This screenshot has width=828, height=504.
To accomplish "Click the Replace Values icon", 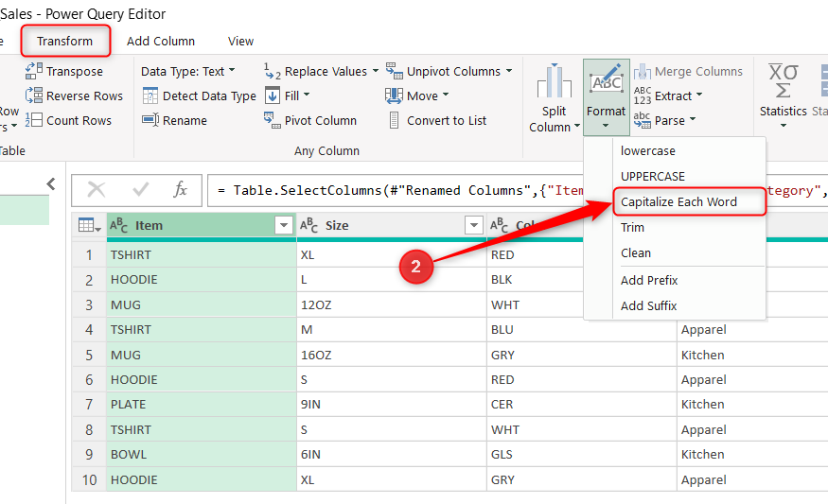I will [x=272, y=71].
